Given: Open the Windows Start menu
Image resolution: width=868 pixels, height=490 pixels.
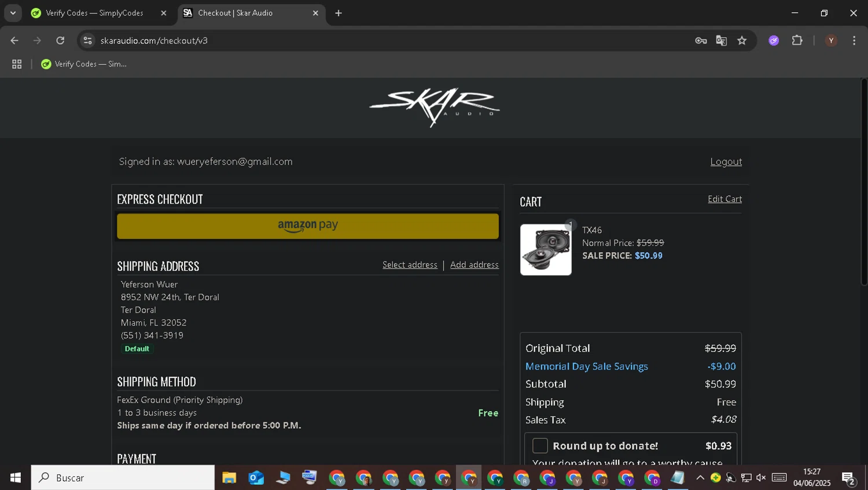Looking at the screenshot, I should [16, 478].
